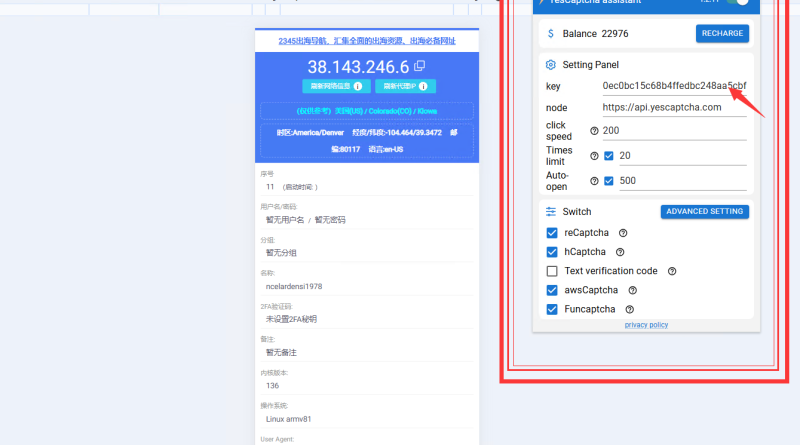The image size is (800, 445).
Task: Open the privacy policy link
Action: tap(647, 325)
